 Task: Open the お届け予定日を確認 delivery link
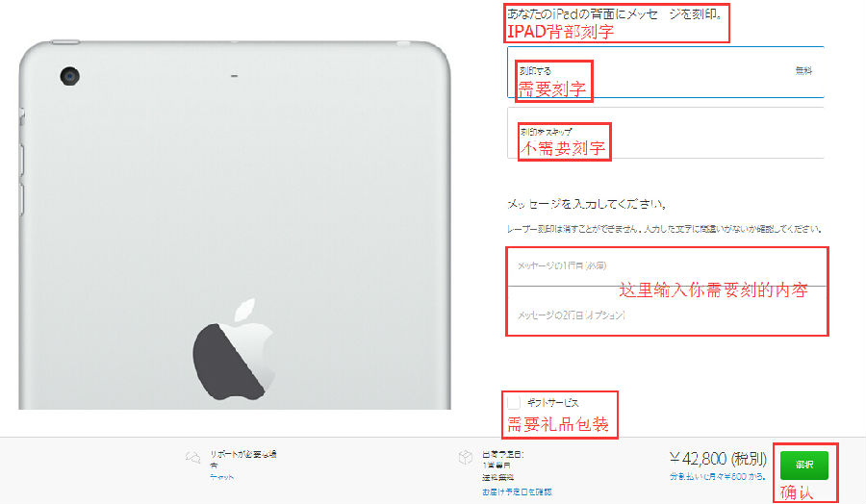517,491
